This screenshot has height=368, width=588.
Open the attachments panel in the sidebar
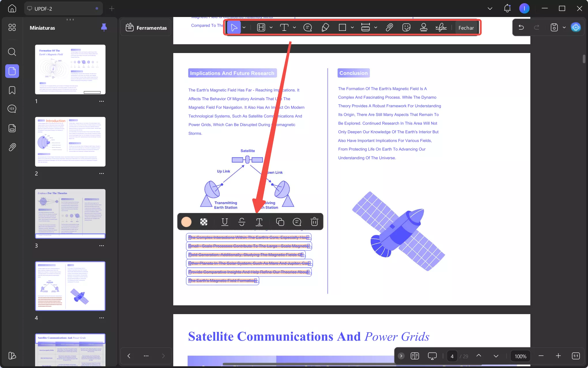(x=12, y=147)
